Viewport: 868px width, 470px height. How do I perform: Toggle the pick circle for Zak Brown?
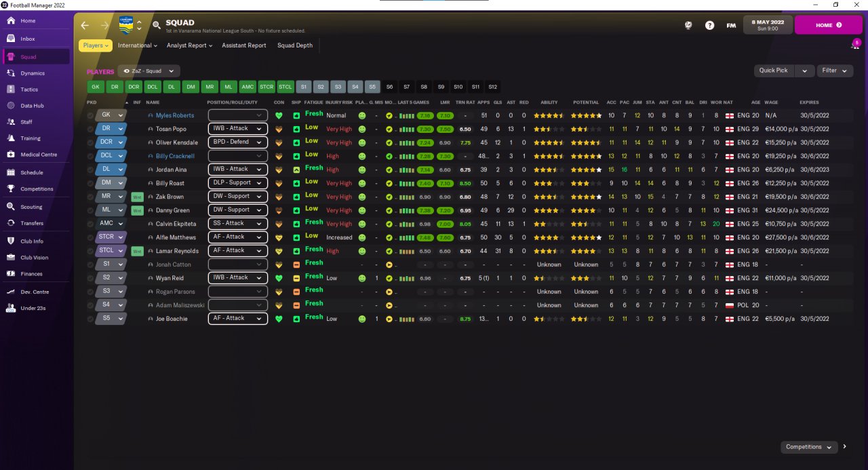91,197
